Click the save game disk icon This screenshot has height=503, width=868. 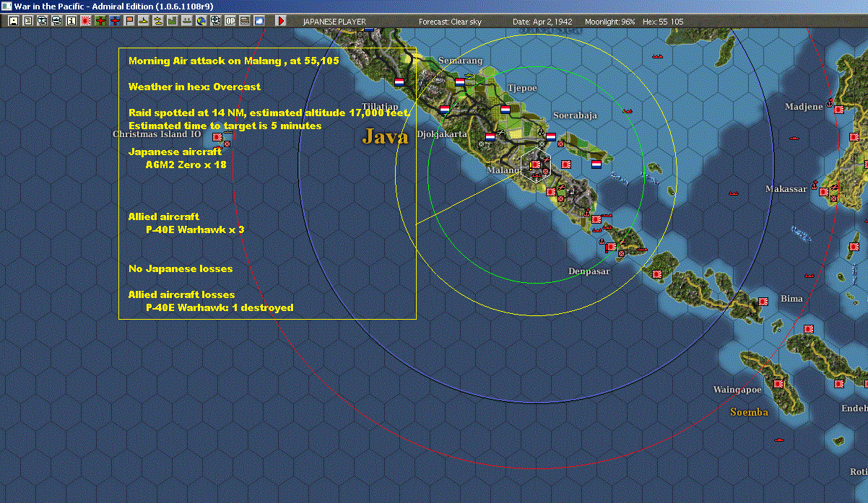click(14, 21)
